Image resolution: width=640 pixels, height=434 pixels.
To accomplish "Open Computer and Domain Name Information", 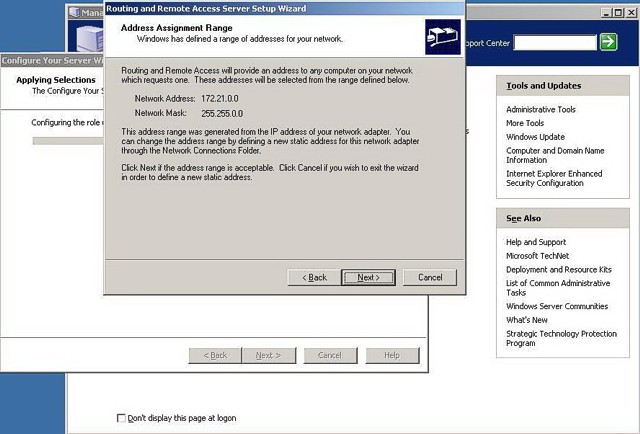I will point(555,155).
